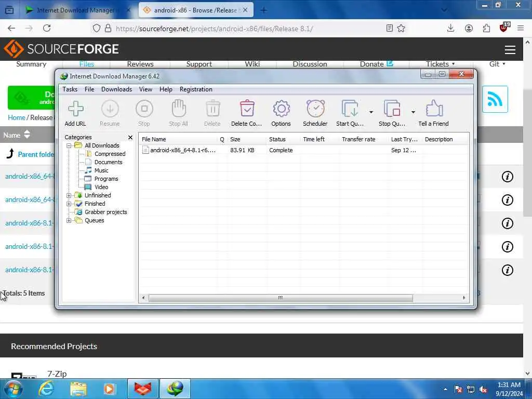Viewport: 532px width, 399px height.
Task: Select the Programs category
Action: click(106, 179)
